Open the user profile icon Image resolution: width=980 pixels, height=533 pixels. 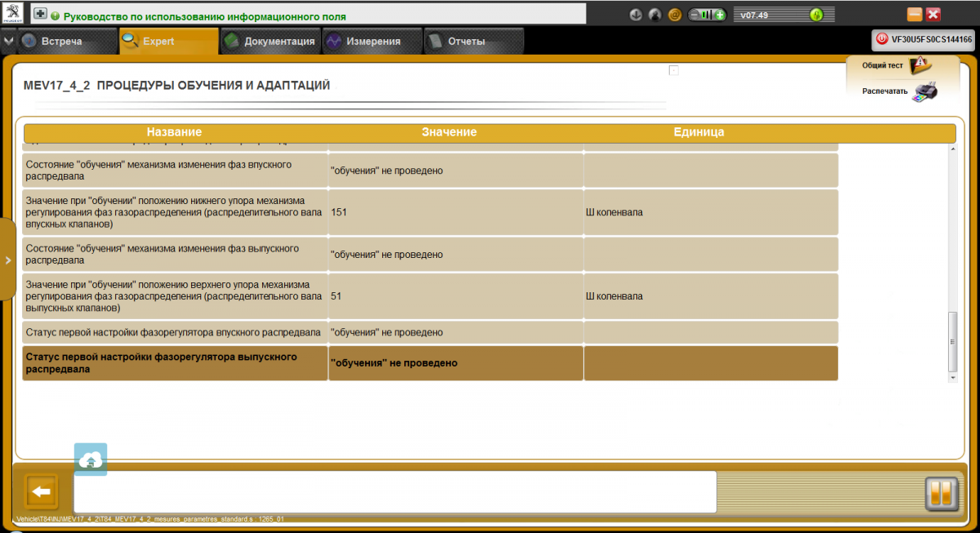pos(655,15)
